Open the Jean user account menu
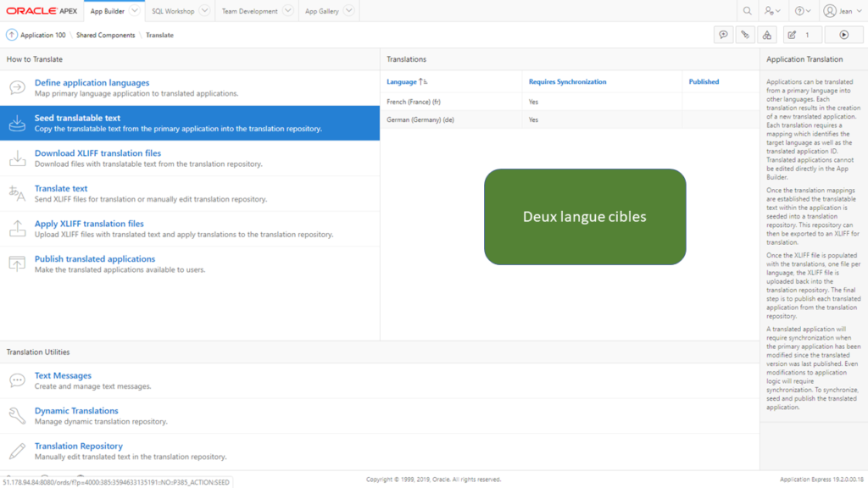868x488 pixels. coord(843,11)
